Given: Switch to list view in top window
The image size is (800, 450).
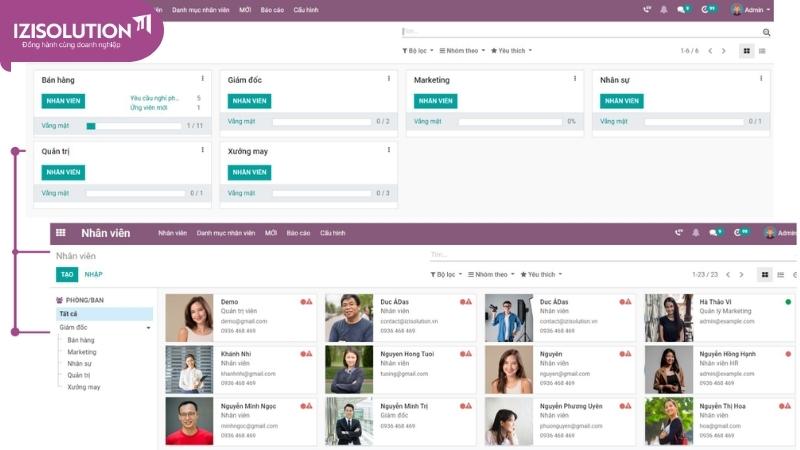Looking at the screenshot, I should pyautogui.click(x=762, y=50).
